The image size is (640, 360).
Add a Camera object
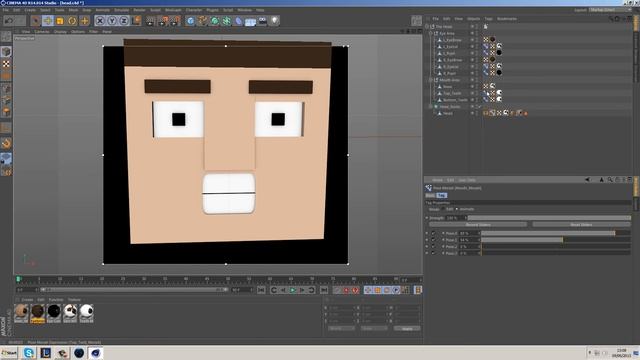point(262,20)
